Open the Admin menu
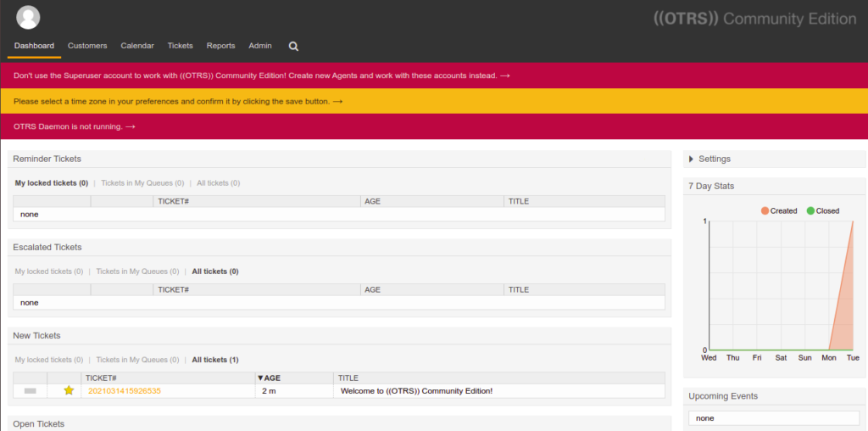Viewport: 868px width, 431px height. click(x=260, y=46)
